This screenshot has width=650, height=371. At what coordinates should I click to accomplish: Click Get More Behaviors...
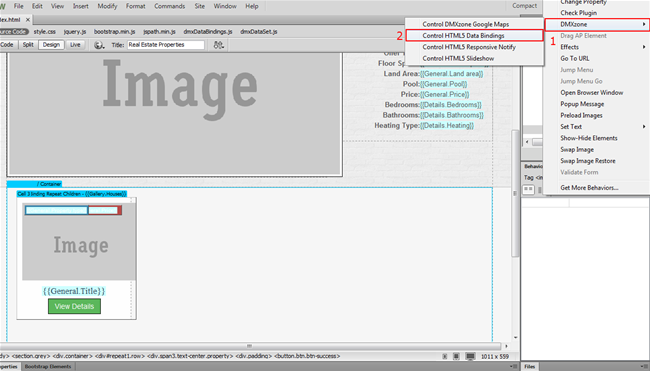click(x=589, y=188)
